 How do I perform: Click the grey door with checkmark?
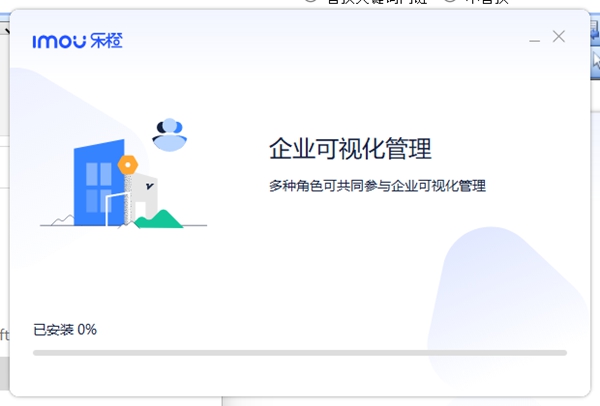[x=146, y=196]
